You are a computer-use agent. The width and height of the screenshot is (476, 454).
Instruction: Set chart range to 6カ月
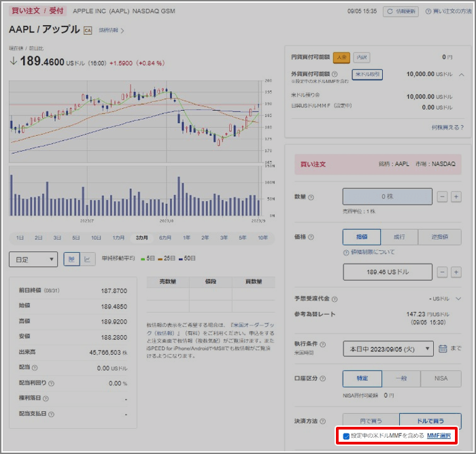[165, 238]
